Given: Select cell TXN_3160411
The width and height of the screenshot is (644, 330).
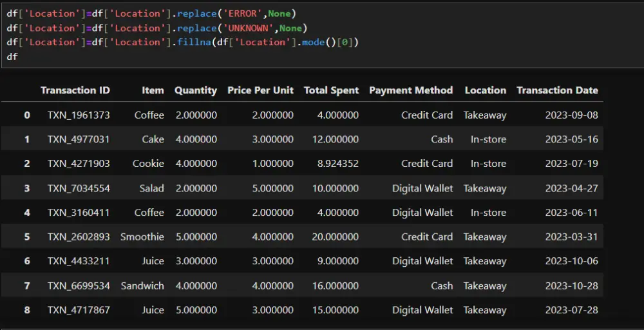Looking at the screenshot, I should click(x=79, y=213).
